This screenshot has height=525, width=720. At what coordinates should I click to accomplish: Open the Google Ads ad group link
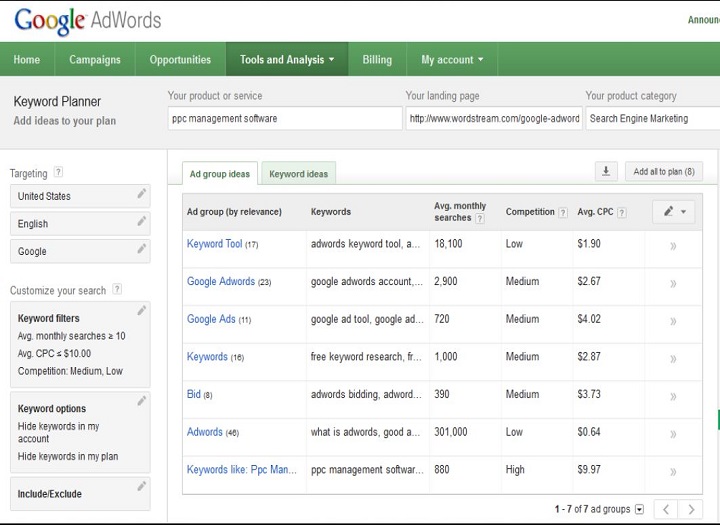[x=211, y=319]
